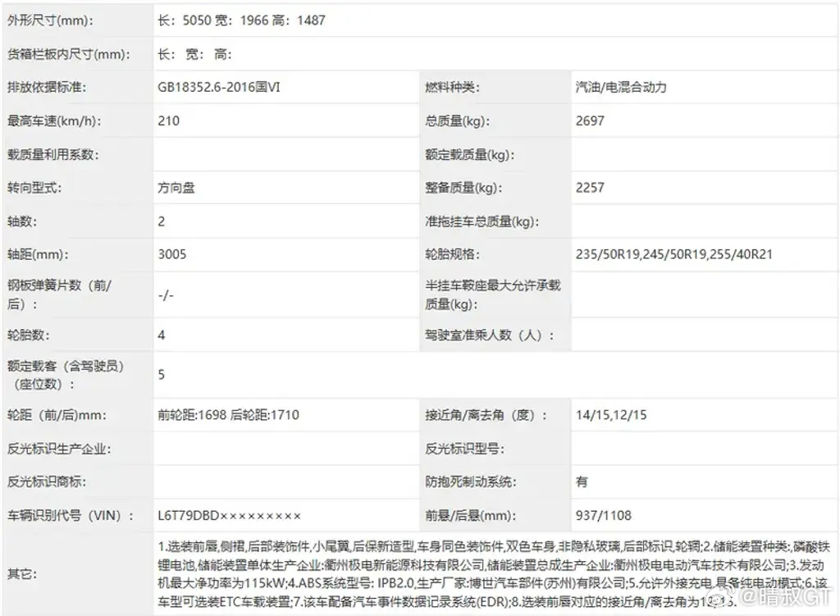Select the angle value 14/15,12/15
Image resolution: width=840 pixels, height=616 pixels.
coord(611,415)
